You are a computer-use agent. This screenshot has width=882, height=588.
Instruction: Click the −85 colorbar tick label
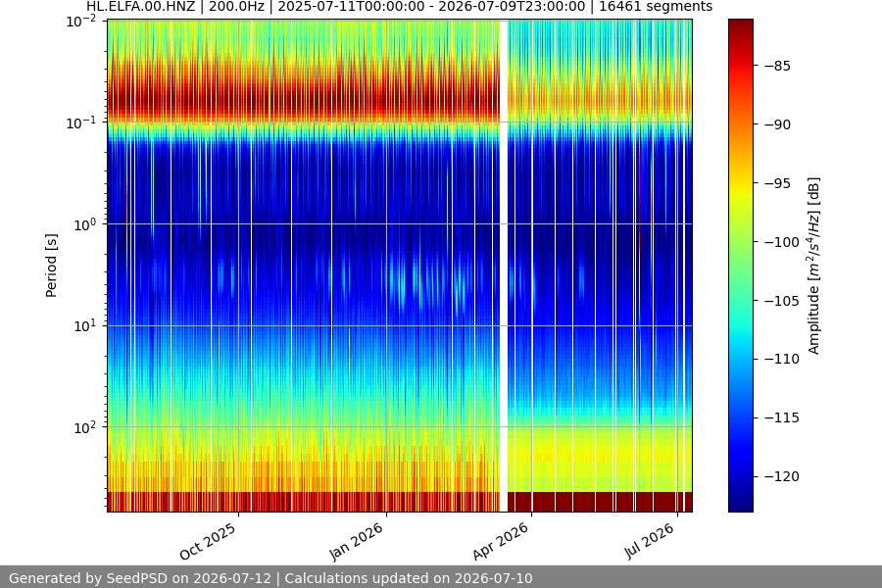pos(777,66)
